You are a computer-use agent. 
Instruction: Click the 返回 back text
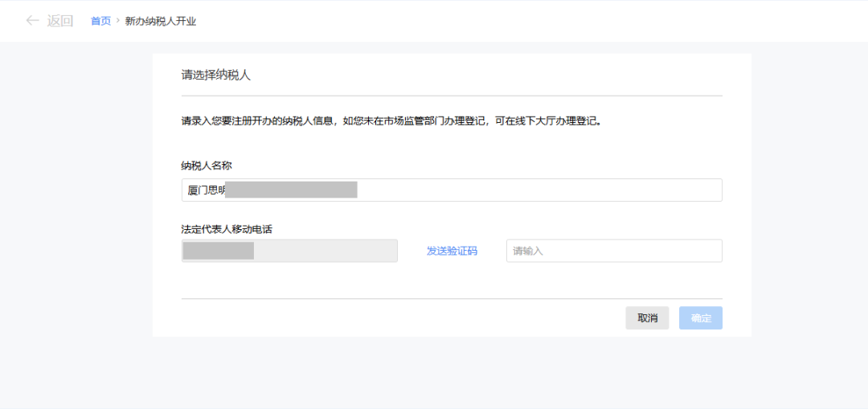click(x=60, y=21)
